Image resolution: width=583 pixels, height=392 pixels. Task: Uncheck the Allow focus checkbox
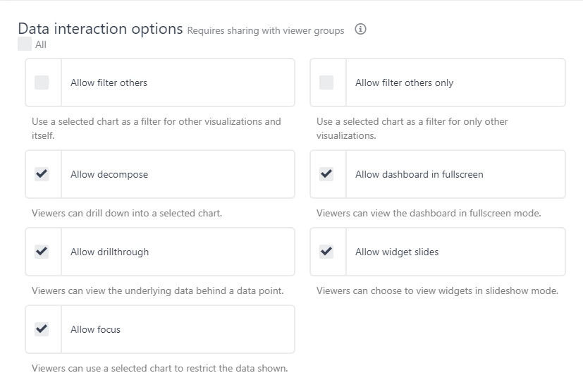tap(42, 329)
